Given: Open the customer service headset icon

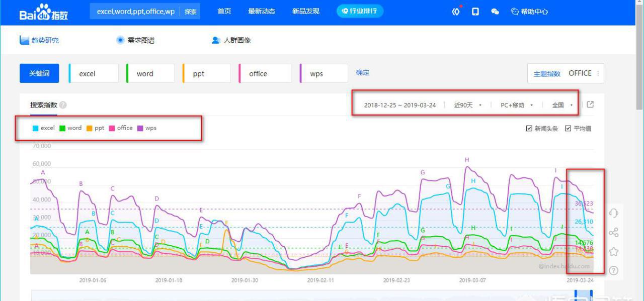Looking at the screenshot, I should [613, 213].
